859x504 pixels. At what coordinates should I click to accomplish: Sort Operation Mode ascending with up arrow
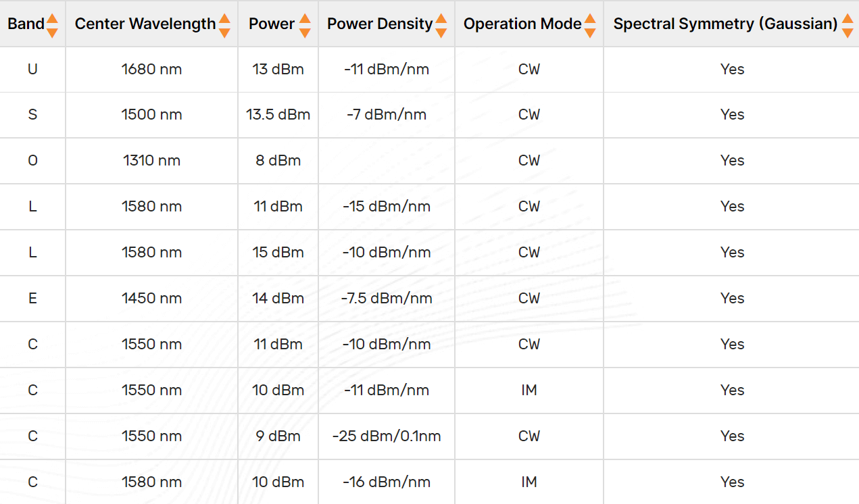[x=589, y=18]
